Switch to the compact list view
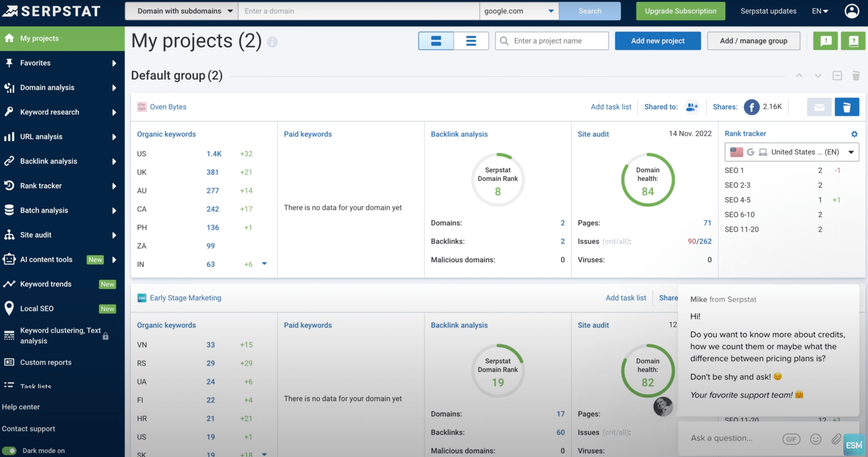The height and width of the screenshot is (457, 868). (471, 41)
